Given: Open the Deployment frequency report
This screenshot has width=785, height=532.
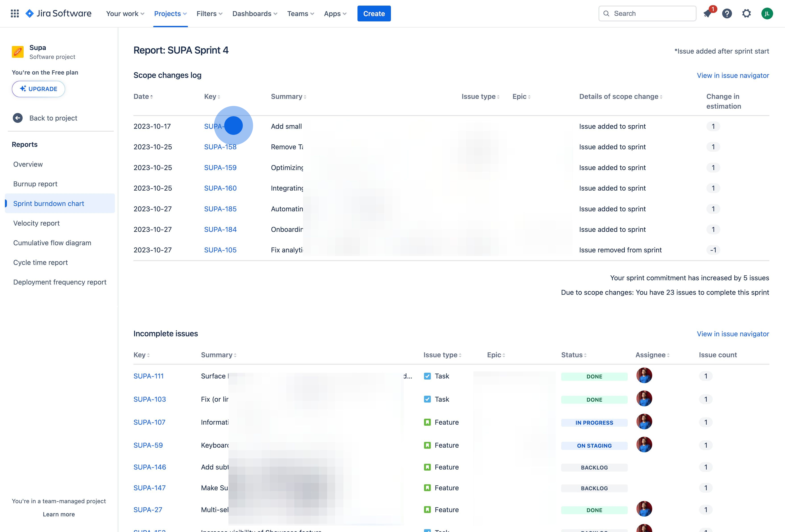Looking at the screenshot, I should [60, 282].
